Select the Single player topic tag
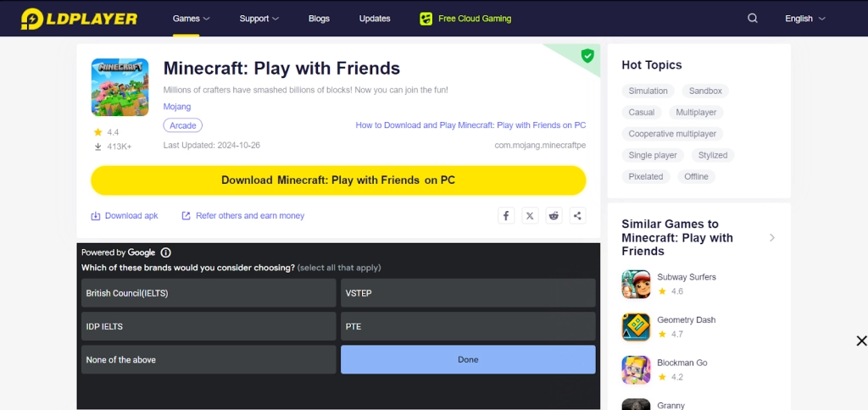This screenshot has height=410, width=868. [653, 156]
